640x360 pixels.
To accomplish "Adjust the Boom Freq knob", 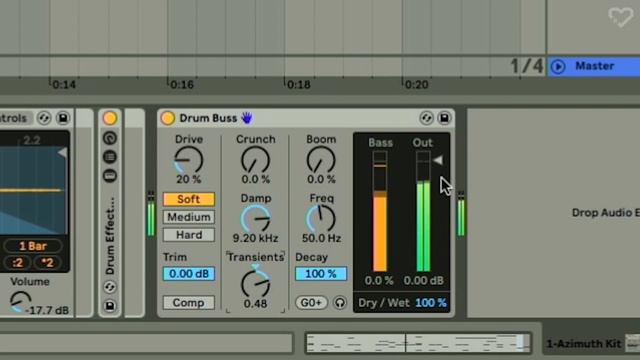I will (x=321, y=219).
